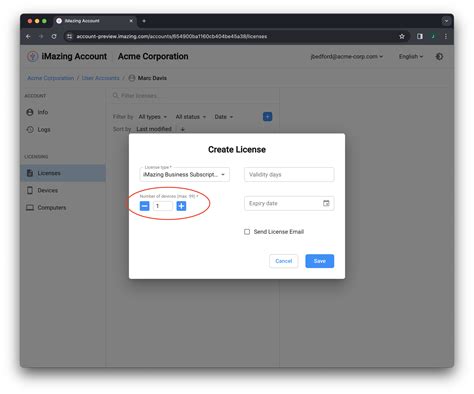Click the Acme Corporation breadcrumb link
The height and width of the screenshot is (394, 474).
tap(51, 78)
